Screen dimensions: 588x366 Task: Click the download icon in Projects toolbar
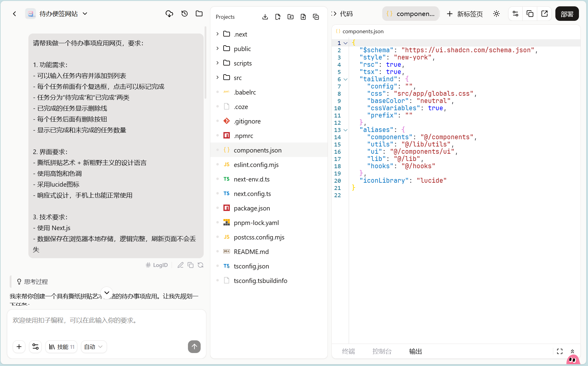pyautogui.click(x=265, y=17)
